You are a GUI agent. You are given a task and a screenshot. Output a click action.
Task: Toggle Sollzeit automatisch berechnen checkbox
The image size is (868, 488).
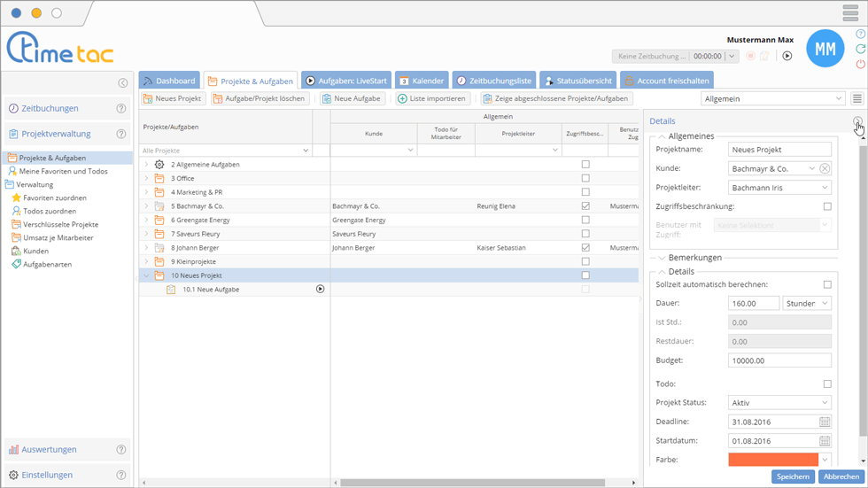[x=827, y=285]
